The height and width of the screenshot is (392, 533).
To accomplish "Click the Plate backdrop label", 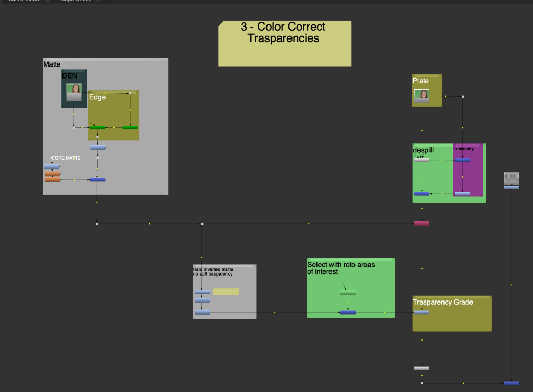I will click(421, 81).
